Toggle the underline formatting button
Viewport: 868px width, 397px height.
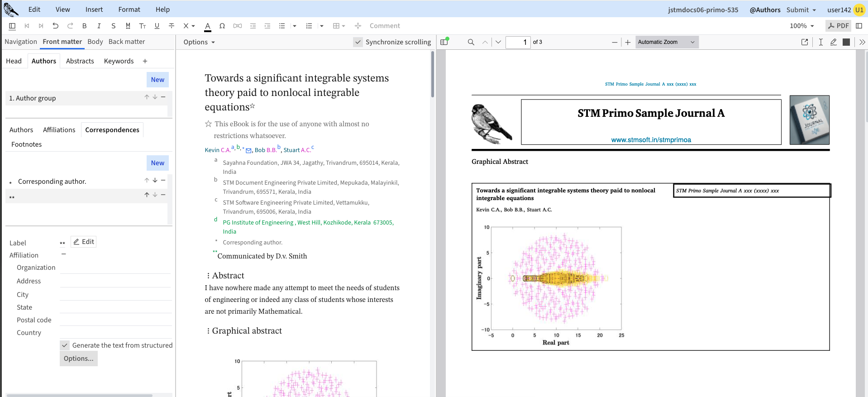pyautogui.click(x=157, y=26)
